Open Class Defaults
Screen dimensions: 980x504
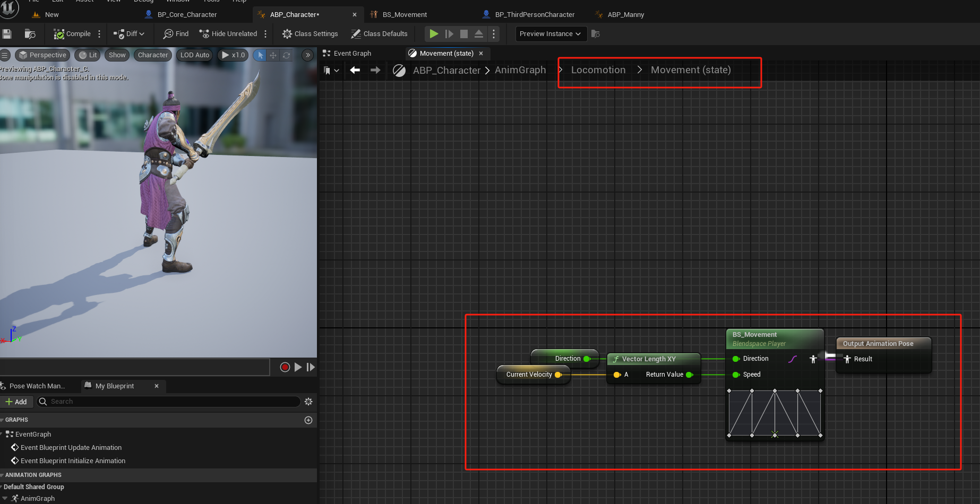point(379,34)
